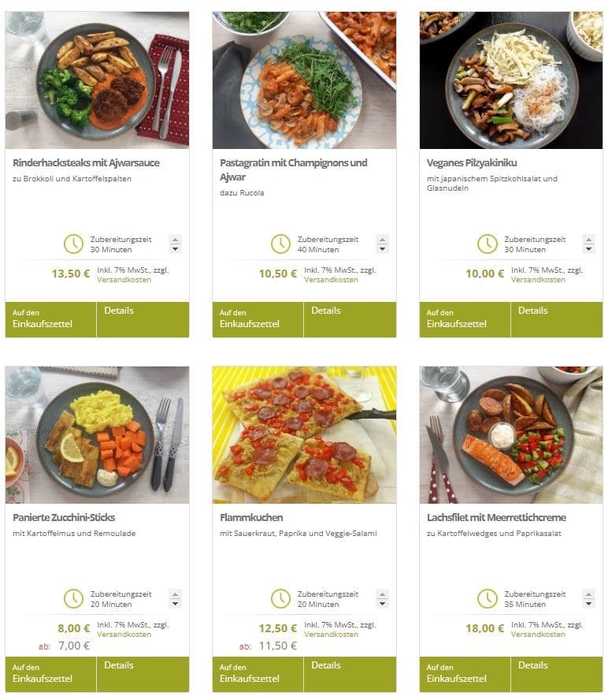
Task: Click down arrow on Lachsfilet stepper
Action: tap(589, 604)
